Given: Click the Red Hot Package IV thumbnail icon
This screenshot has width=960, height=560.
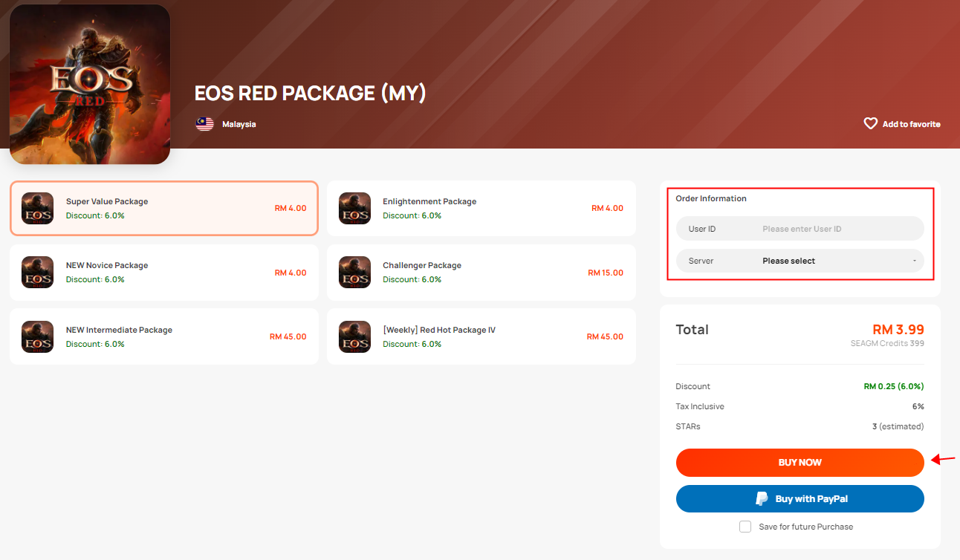Looking at the screenshot, I should tap(354, 336).
